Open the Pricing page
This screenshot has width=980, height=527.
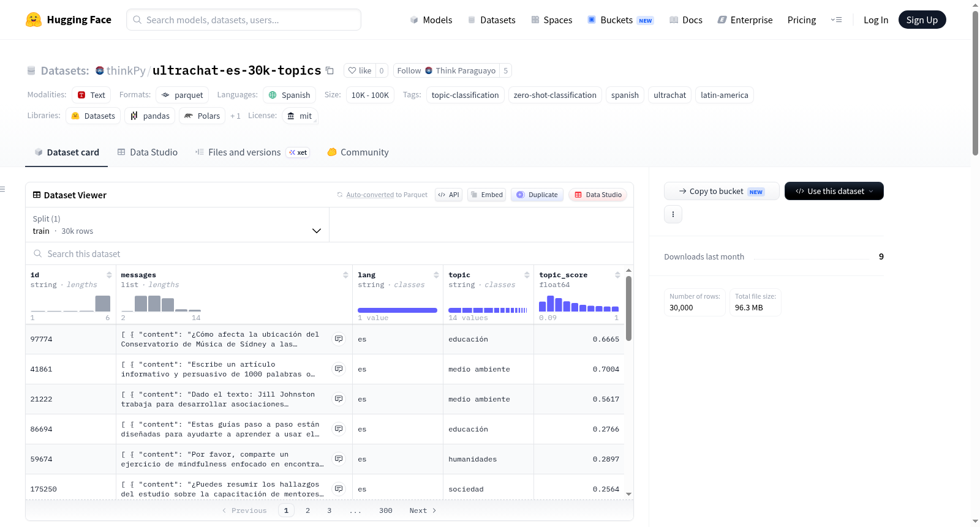pos(802,20)
